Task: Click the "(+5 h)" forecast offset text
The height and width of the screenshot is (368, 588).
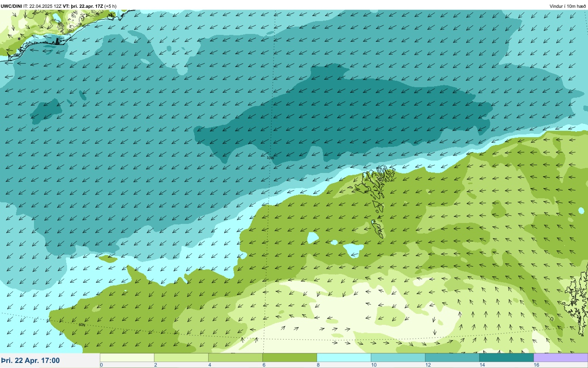Action: click(x=110, y=6)
